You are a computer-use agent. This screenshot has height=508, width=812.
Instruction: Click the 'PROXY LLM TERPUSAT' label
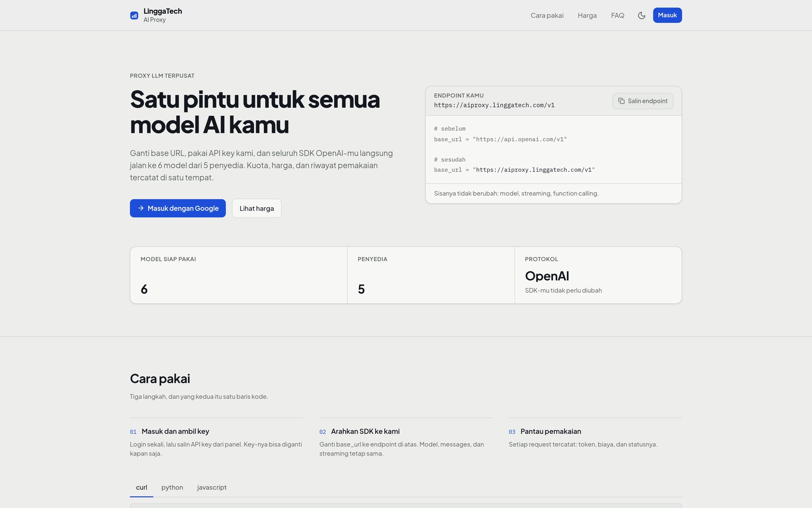click(162, 76)
